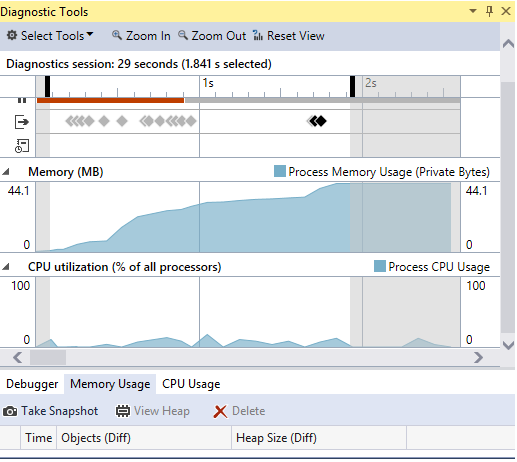517x462 pixels.
Task: Click the View Heap icon
Action: (123, 411)
